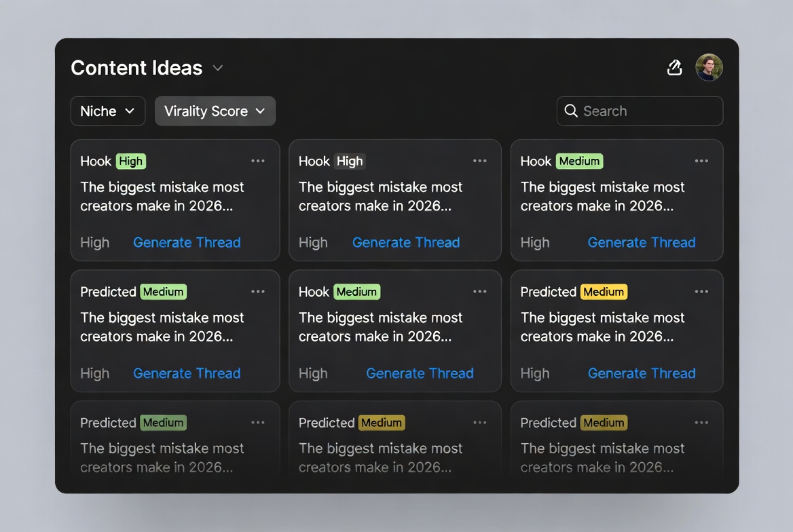Expand the Content Ideas title chevron
Image resolution: width=793 pixels, height=532 pixels.
218,68
